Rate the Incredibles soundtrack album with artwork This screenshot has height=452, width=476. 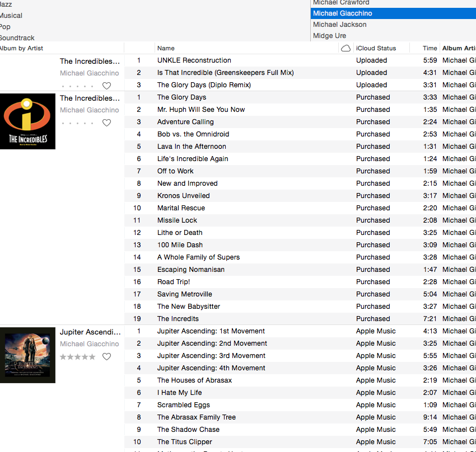pos(78,123)
